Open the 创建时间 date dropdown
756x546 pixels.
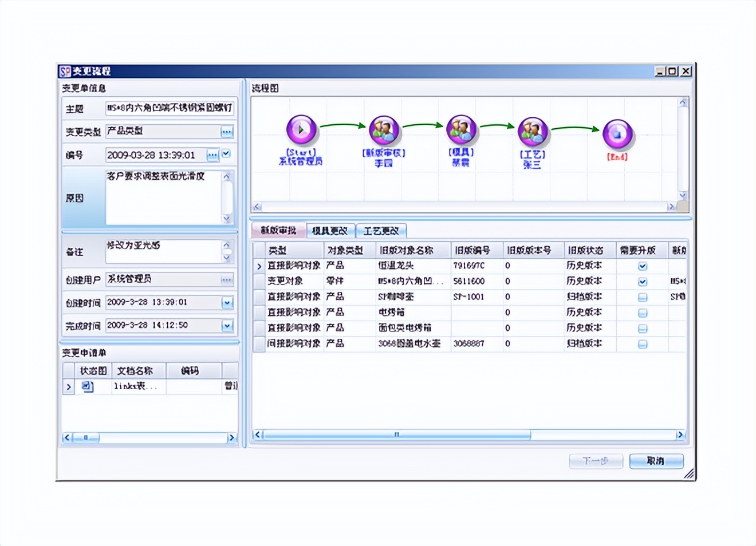pos(228,302)
